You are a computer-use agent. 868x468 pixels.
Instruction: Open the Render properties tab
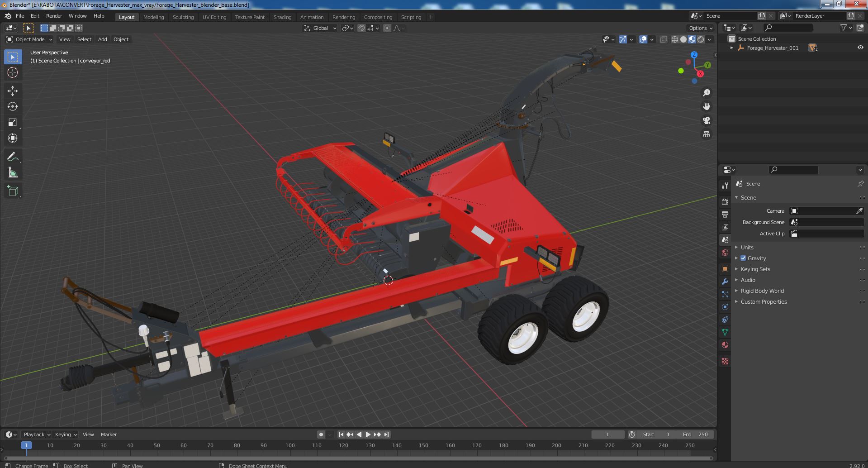tap(725, 201)
